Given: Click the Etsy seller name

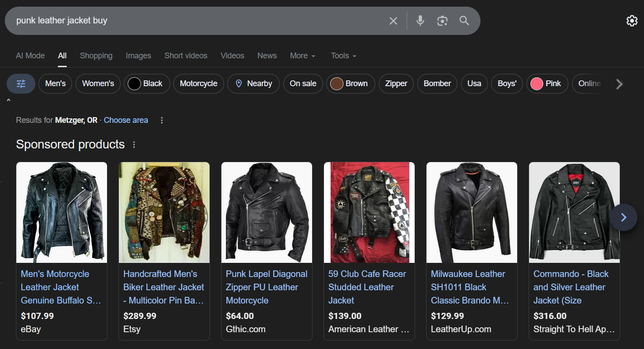Looking at the screenshot, I should (x=132, y=329).
